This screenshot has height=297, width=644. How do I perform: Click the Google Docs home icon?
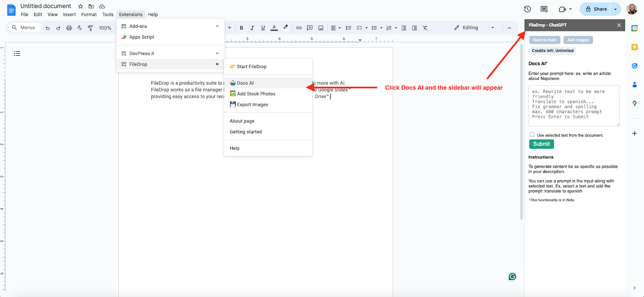[x=11, y=10]
